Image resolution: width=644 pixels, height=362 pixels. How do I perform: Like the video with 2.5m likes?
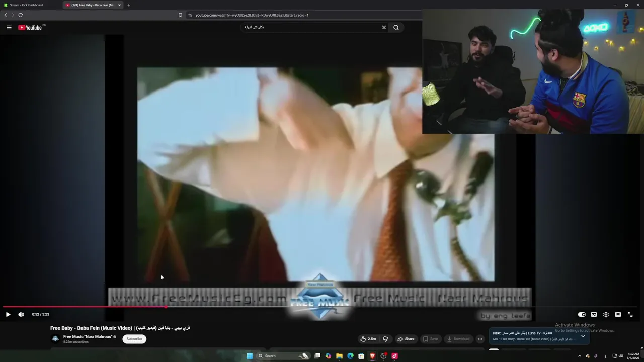368,339
